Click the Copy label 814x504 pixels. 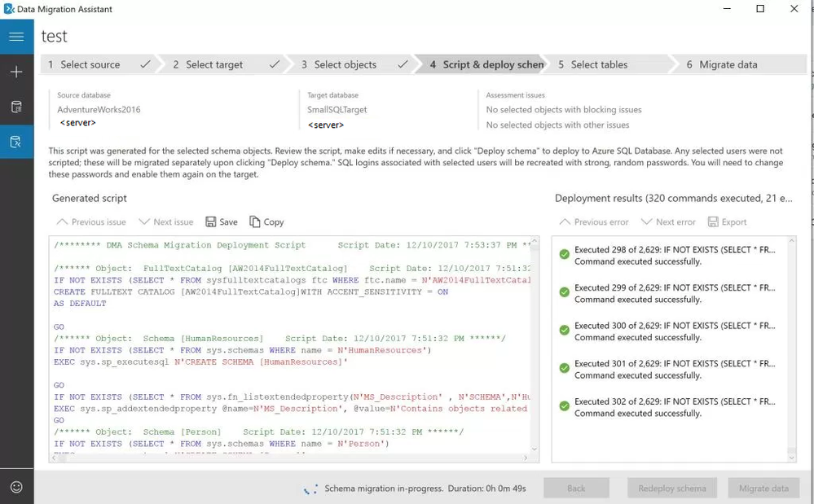[x=274, y=222]
